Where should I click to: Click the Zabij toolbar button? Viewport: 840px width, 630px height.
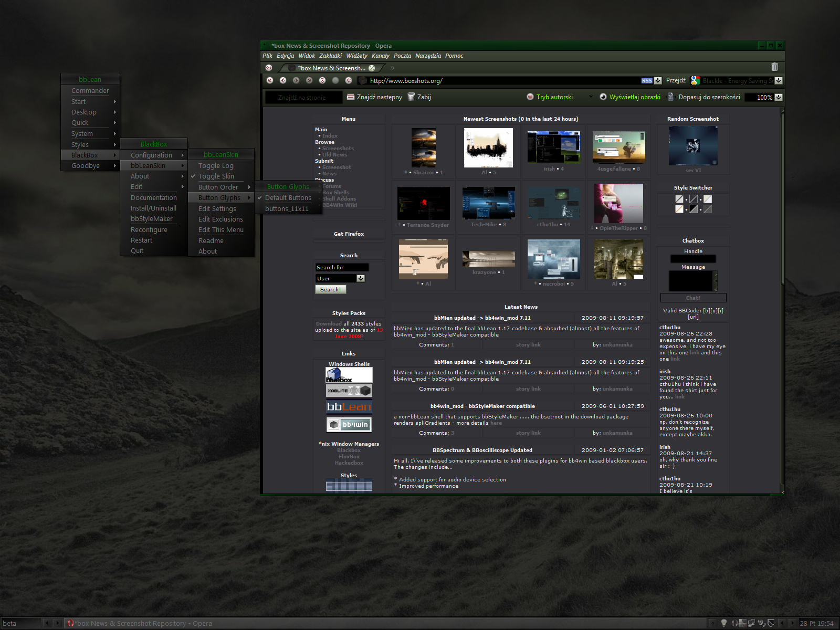(x=419, y=97)
